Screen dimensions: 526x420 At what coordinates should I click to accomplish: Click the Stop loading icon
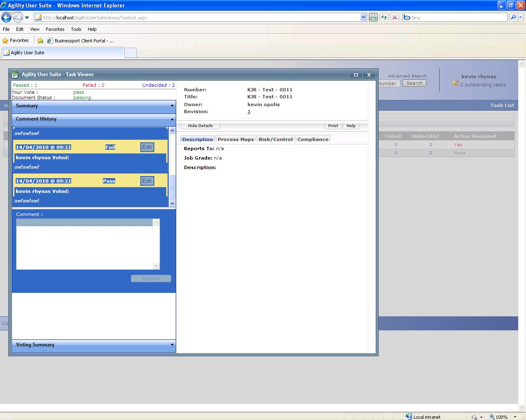(395, 18)
